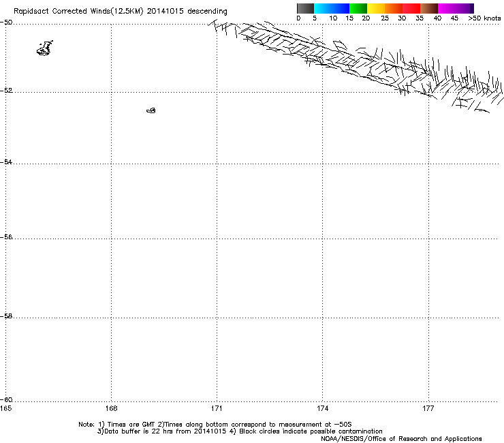Click the gray 0-5 knots color band
Image resolution: width=504 pixels, height=443 pixels.
(305, 8)
